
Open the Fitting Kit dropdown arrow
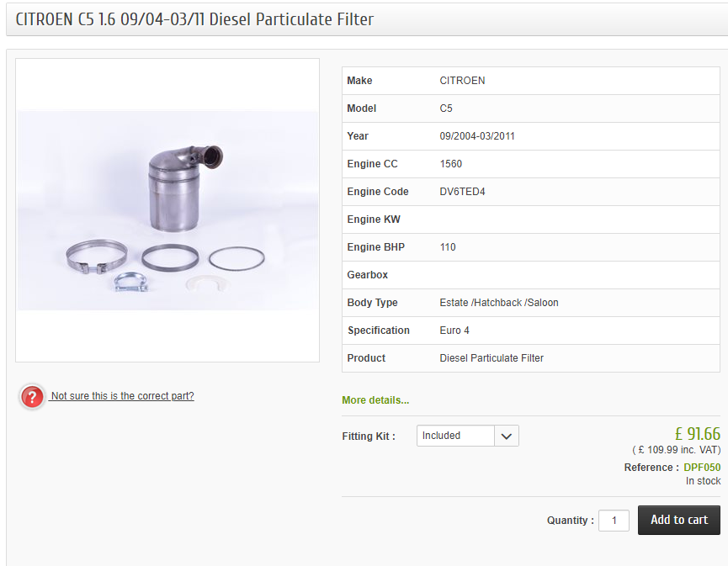click(507, 436)
